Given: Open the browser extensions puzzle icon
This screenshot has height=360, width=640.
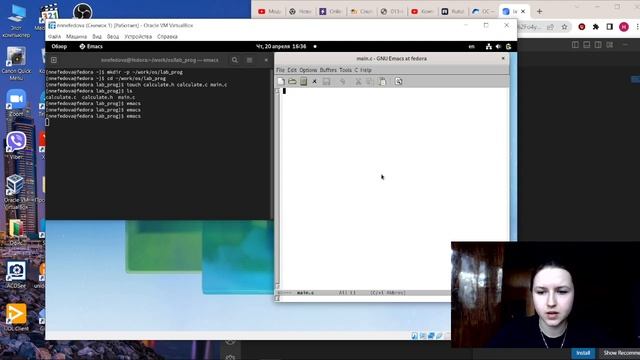Looking at the screenshot, I should [x=596, y=27].
